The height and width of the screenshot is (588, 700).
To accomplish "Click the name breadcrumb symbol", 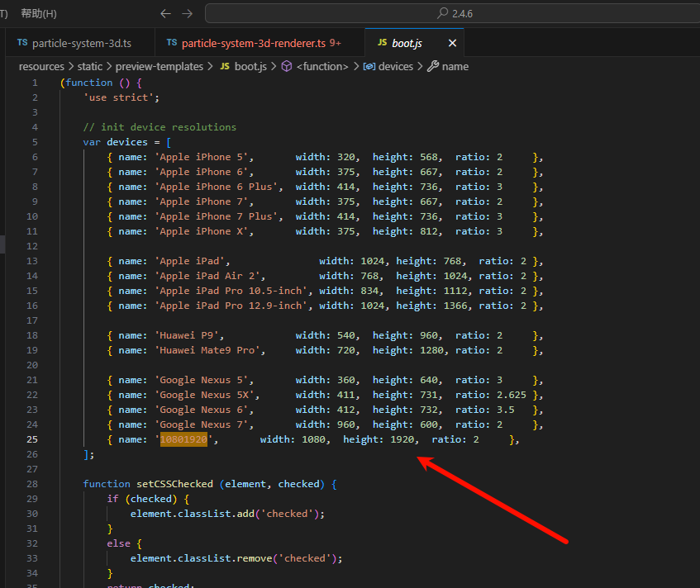I will click(x=455, y=66).
